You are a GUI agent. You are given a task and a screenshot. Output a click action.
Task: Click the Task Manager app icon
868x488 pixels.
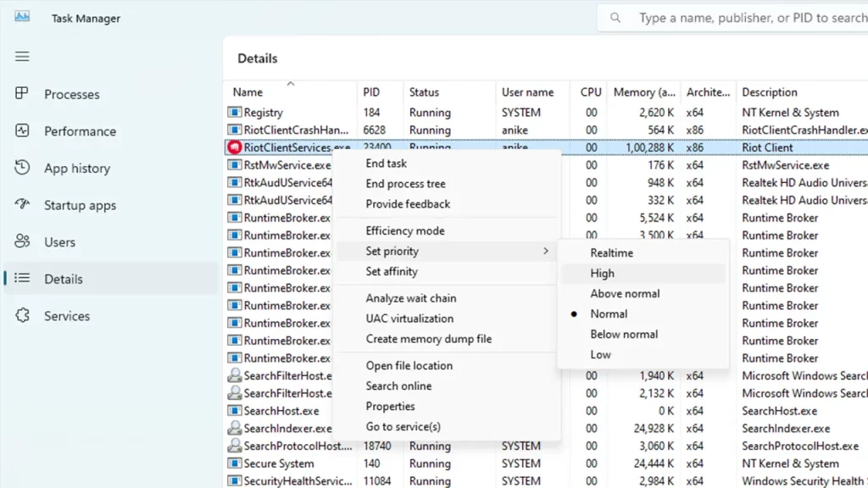(22, 16)
